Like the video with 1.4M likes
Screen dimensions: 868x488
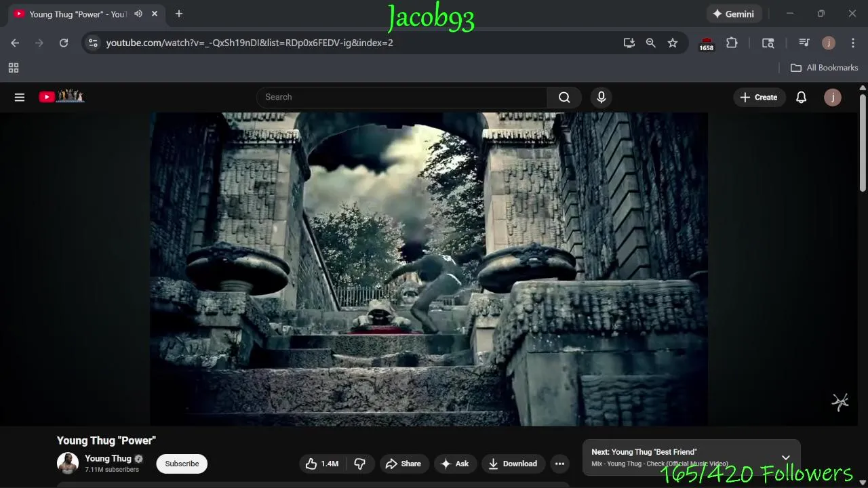[x=322, y=464]
